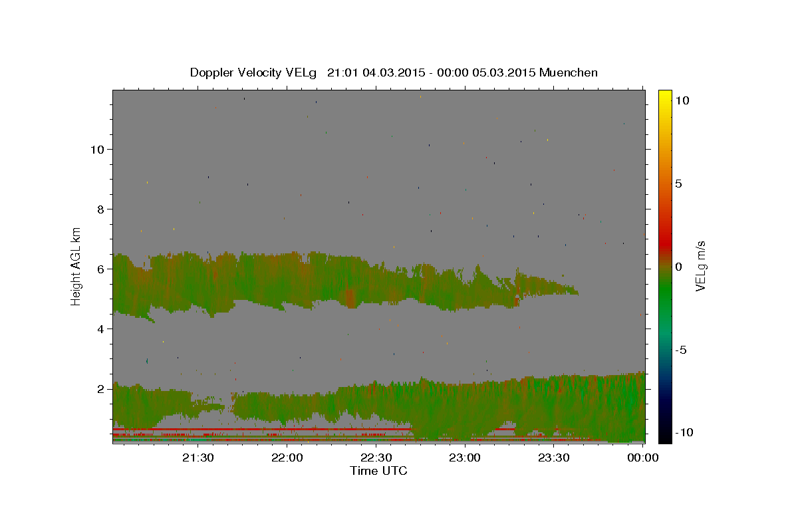Click the colorbar label '-10'

point(684,433)
